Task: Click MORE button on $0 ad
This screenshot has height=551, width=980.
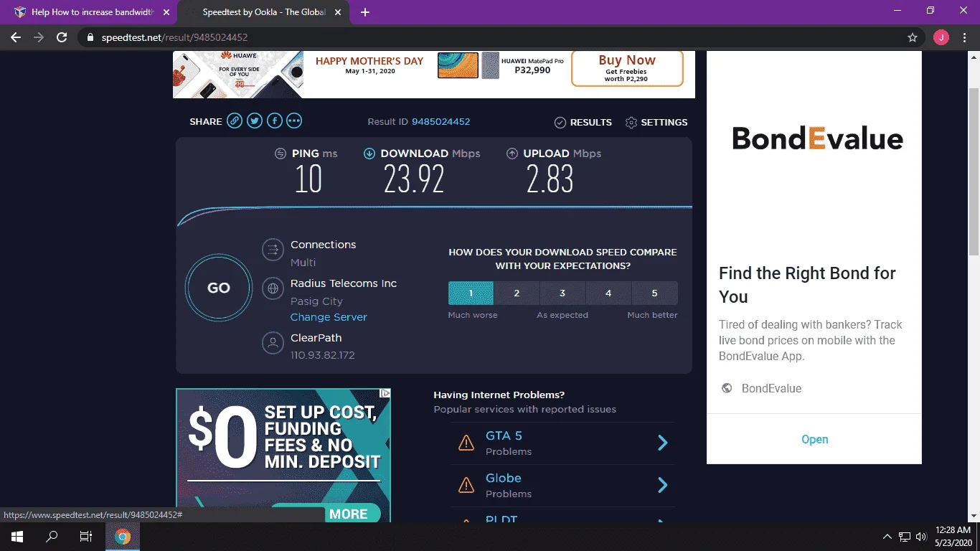Action: pyautogui.click(x=349, y=514)
